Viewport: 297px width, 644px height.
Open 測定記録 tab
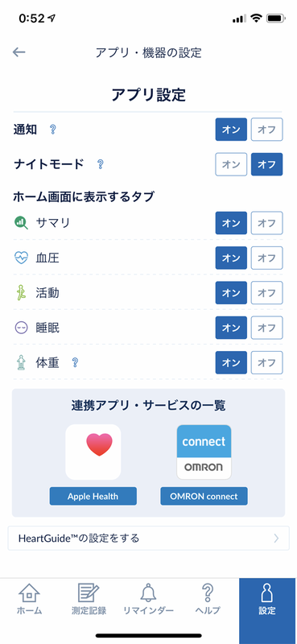(x=89, y=599)
